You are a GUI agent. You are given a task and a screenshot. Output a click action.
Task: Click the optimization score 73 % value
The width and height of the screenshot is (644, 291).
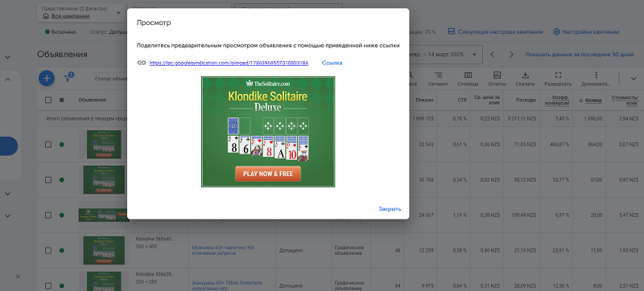point(430,31)
